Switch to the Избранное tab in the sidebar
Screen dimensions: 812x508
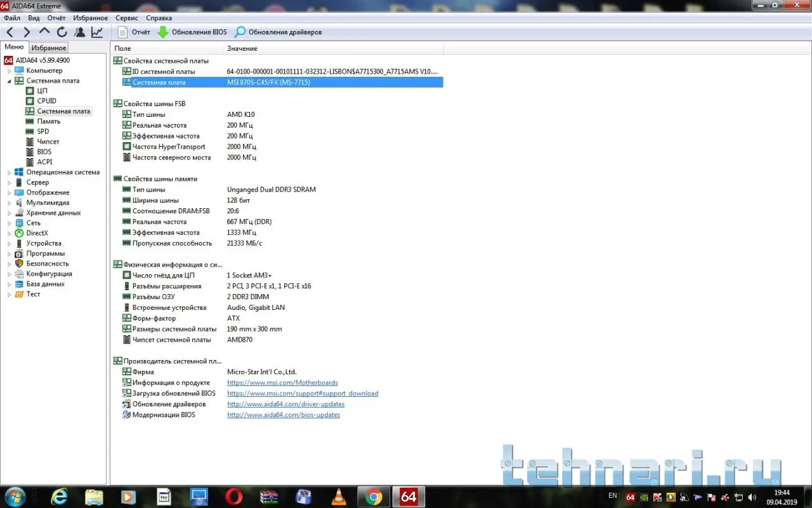49,48
